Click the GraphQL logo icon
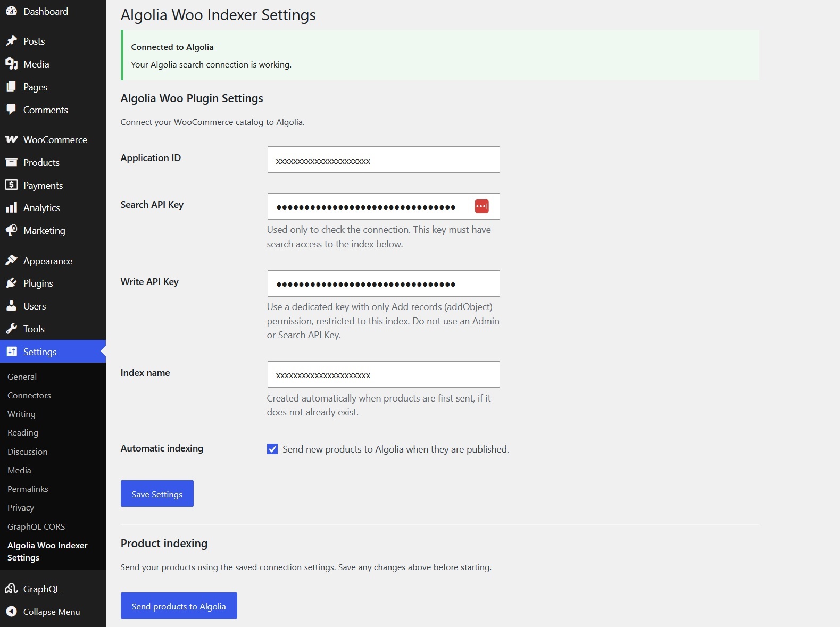The image size is (840, 627). 11,589
